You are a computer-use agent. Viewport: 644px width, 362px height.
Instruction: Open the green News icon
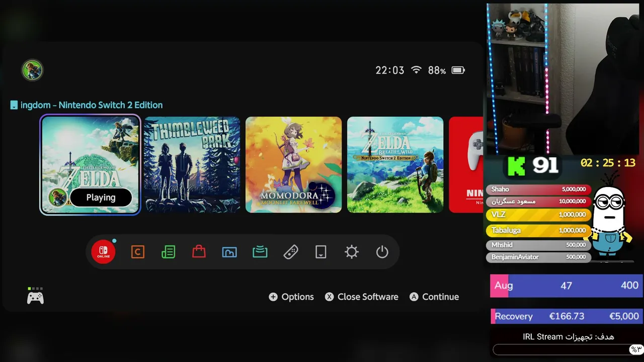point(169,252)
